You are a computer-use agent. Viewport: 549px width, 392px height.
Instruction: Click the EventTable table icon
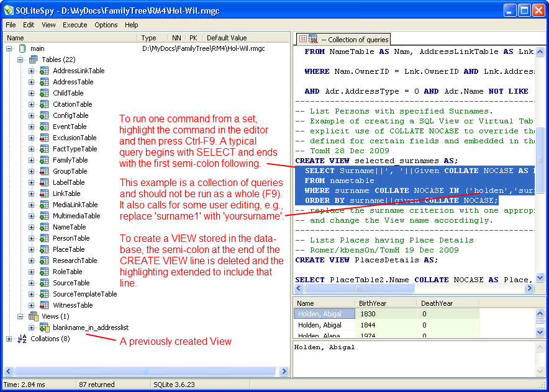tap(44, 127)
